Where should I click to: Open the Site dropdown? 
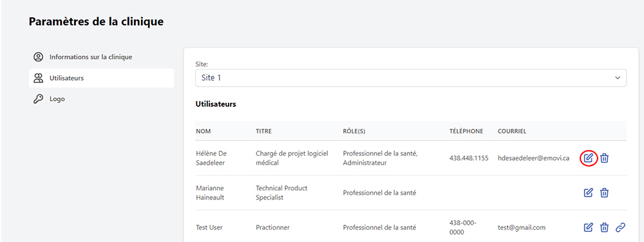[411, 77]
